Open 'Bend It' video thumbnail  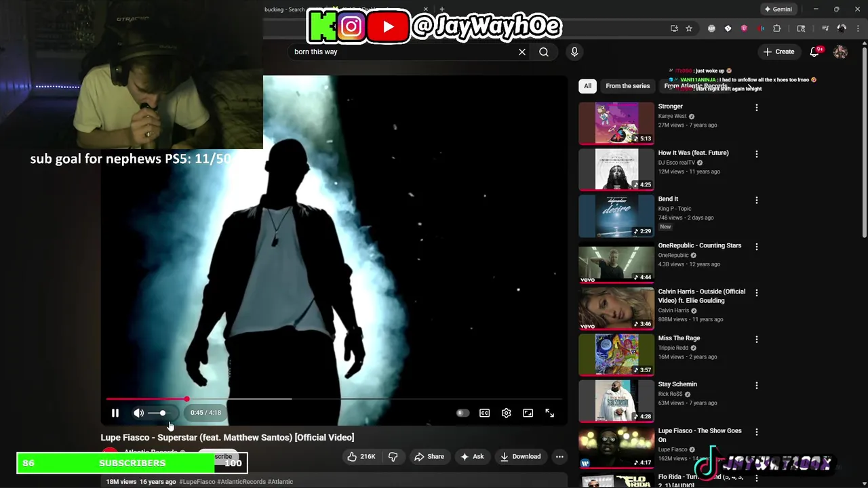click(x=616, y=216)
